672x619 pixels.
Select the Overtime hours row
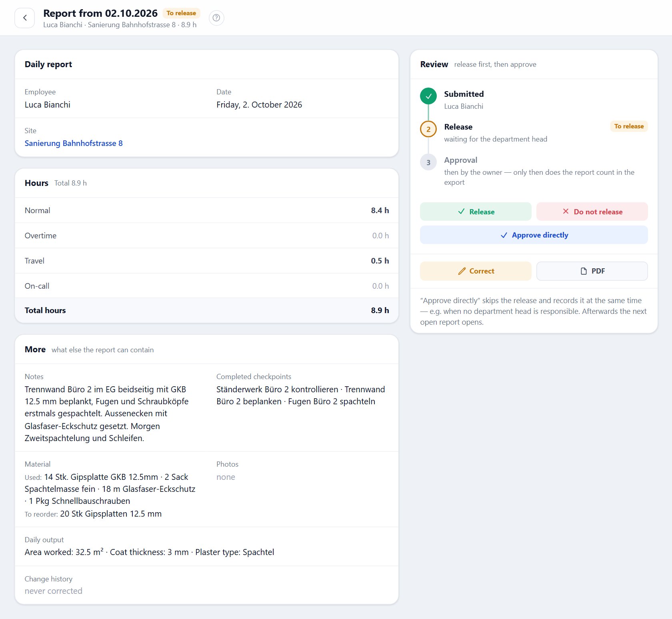pyautogui.click(x=207, y=236)
